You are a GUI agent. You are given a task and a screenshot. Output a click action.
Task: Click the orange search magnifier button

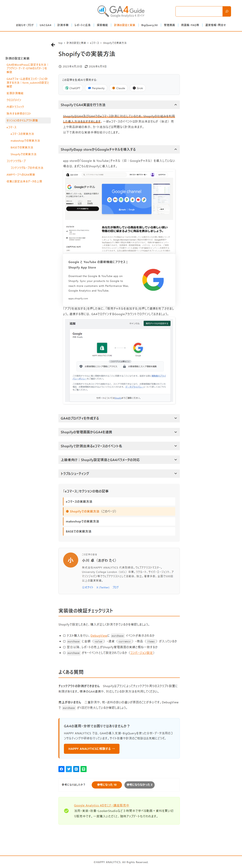point(227,12)
